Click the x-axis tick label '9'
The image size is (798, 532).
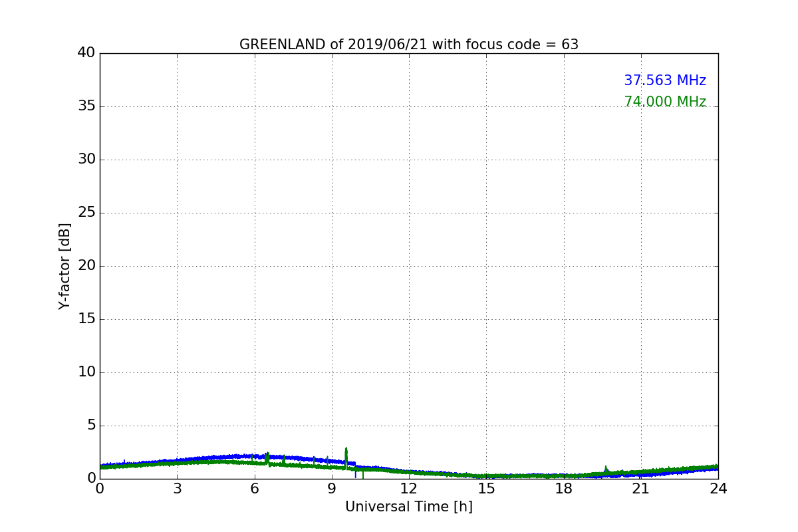point(332,489)
